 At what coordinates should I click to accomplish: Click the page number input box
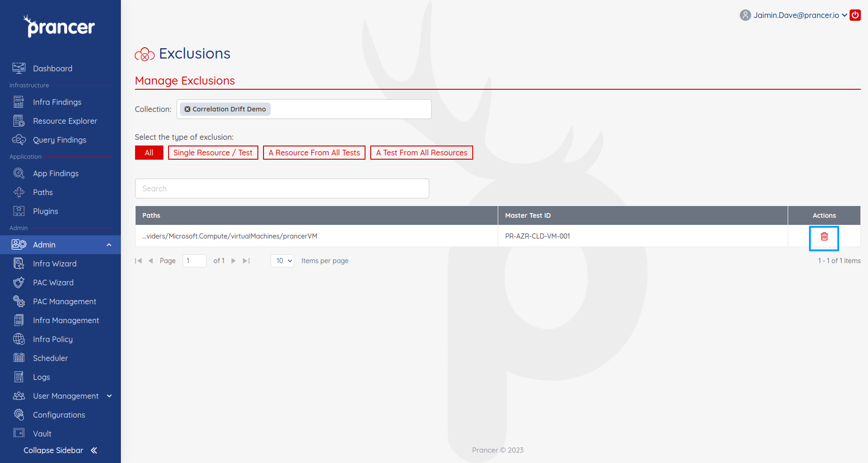click(195, 261)
